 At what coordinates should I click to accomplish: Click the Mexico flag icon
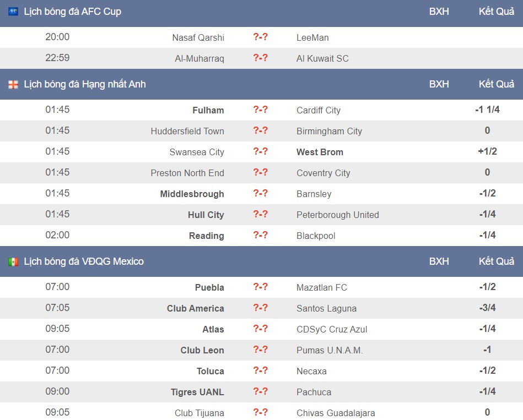pos(13,261)
